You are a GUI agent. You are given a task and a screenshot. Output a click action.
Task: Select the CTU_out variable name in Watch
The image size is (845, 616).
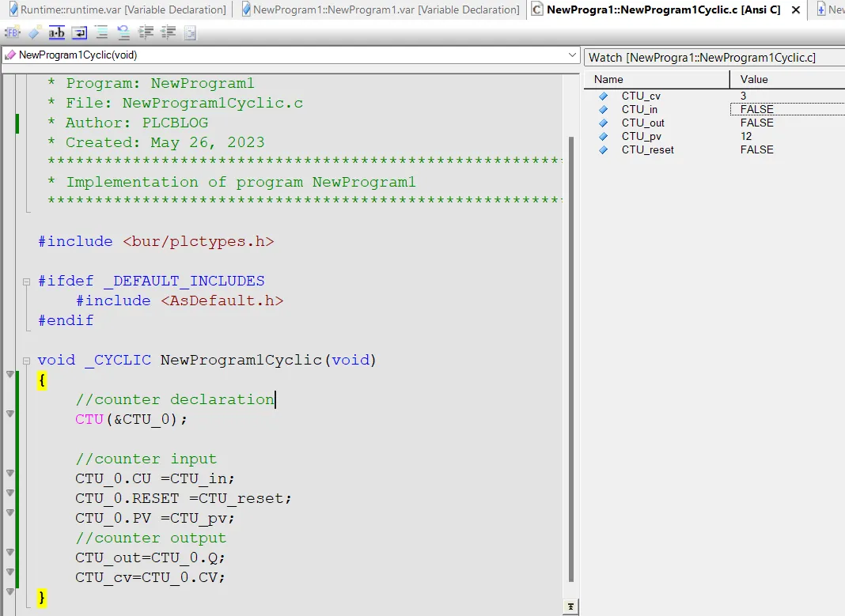pyautogui.click(x=643, y=123)
